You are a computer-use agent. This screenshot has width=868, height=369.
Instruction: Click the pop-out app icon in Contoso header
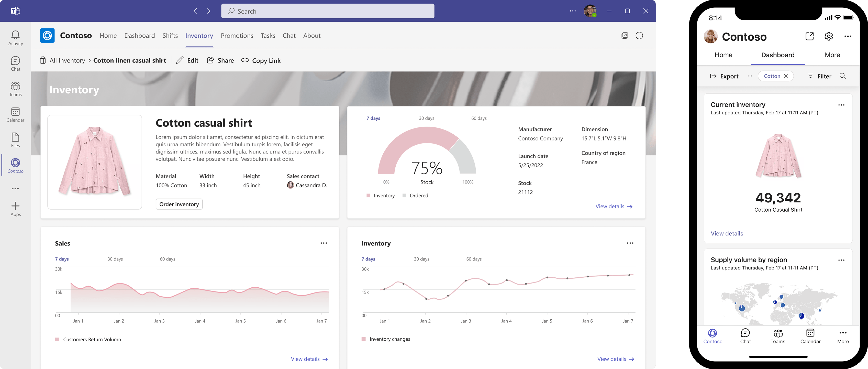[x=624, y=36]
